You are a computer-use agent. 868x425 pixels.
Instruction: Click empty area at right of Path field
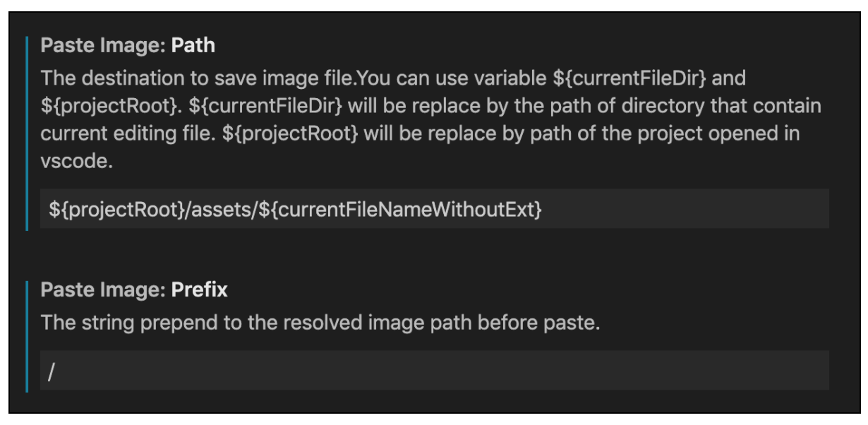(x=685, y=209)
